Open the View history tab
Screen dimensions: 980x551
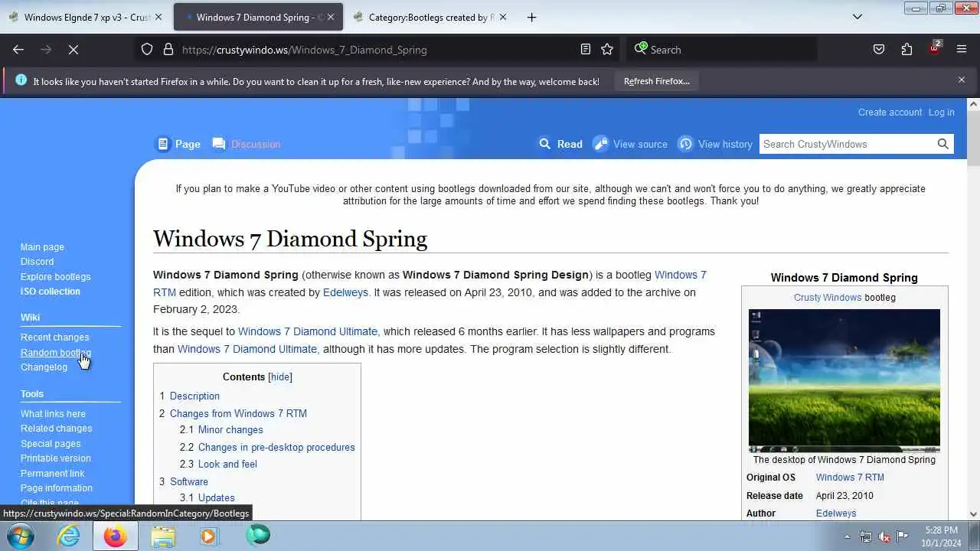point(716,144)
